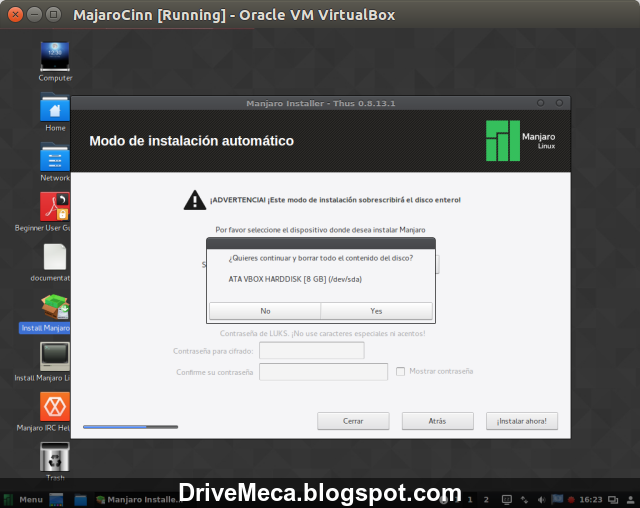
Task: Click the file manager launcher in panel
Action: 80,499
